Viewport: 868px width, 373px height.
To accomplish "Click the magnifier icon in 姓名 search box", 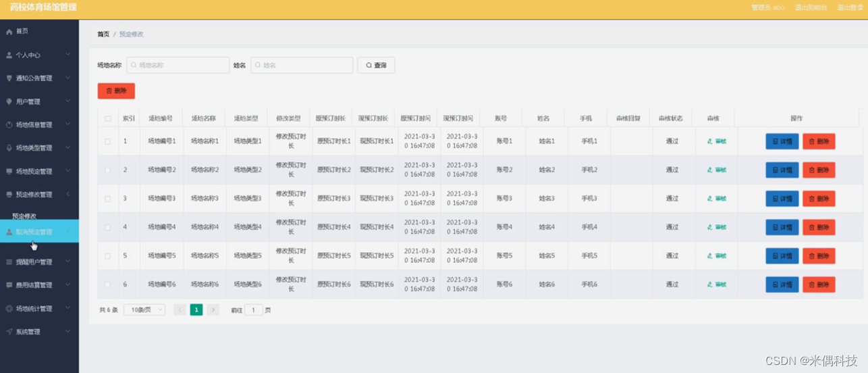I will 258,66.
